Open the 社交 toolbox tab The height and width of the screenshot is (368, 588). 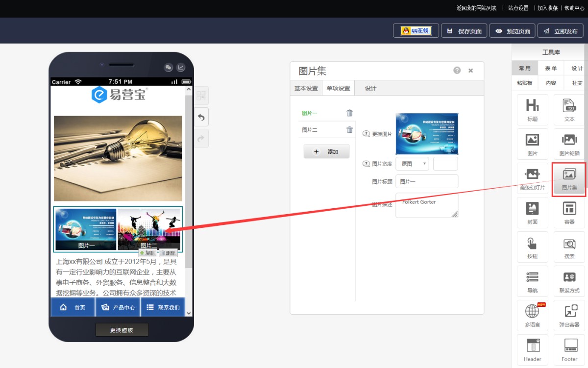point(576,83)
